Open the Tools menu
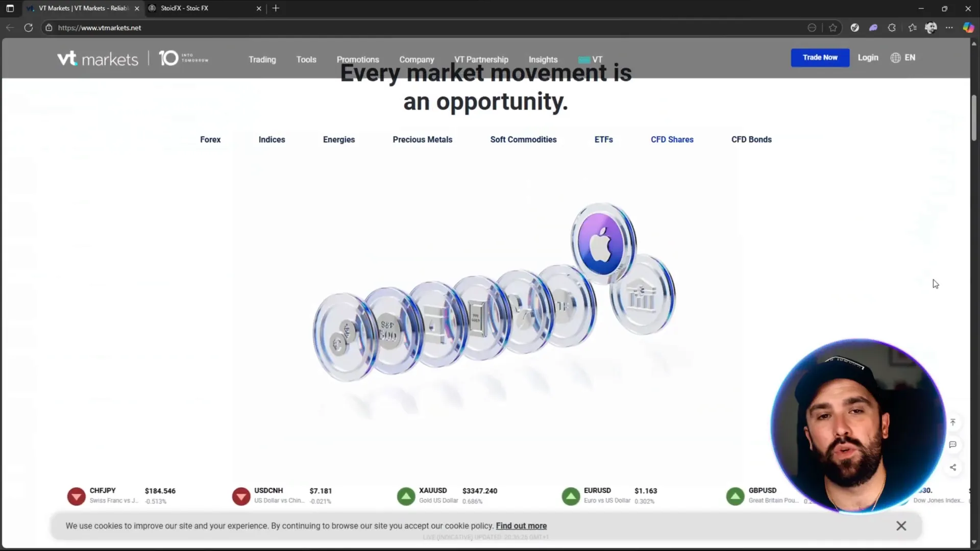Image resolution: width=980 pixels, height=551 pixels. click(306, 59)
